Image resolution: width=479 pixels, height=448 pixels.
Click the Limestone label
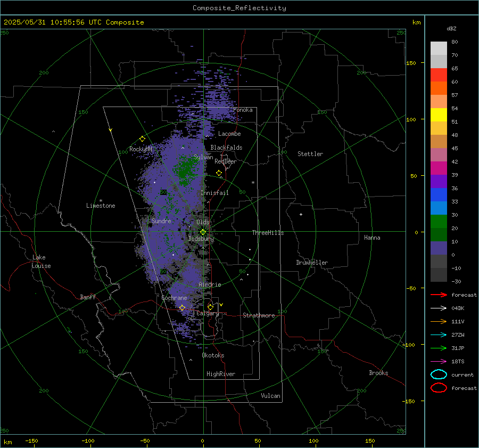[x=101, y=206]
